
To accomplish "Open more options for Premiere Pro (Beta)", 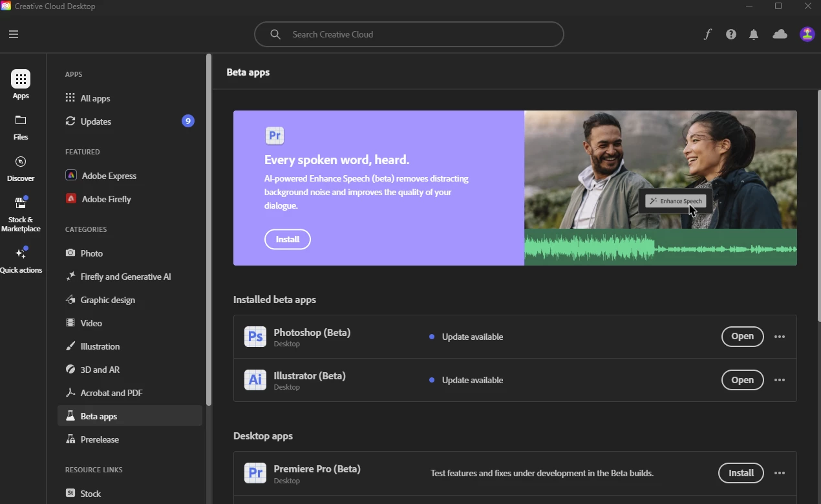I will click(780, 473).
